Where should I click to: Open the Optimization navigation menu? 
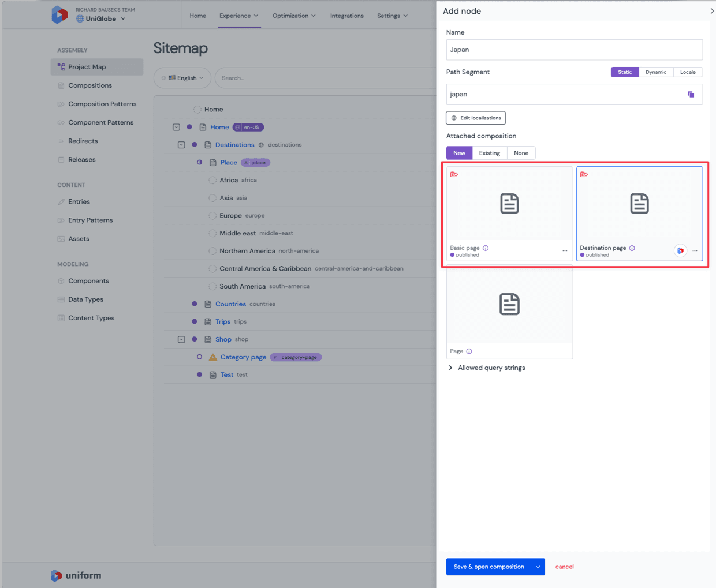tap(294, 16)
